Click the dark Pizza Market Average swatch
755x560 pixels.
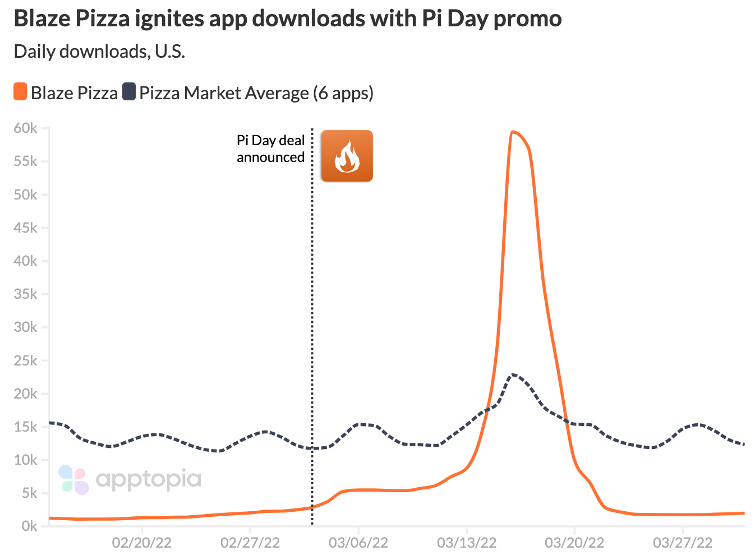coord(129,92)
